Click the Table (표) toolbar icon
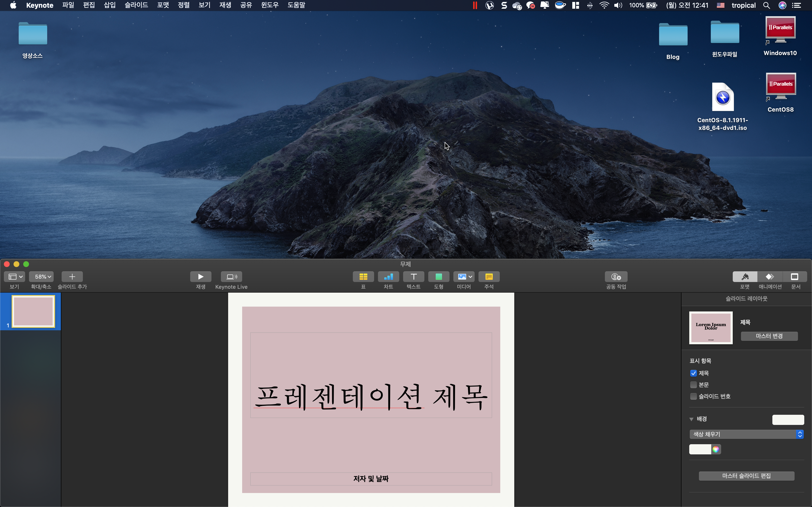This screenshot has width=812, height=507. pyautogui.click(x=363, y=277)
